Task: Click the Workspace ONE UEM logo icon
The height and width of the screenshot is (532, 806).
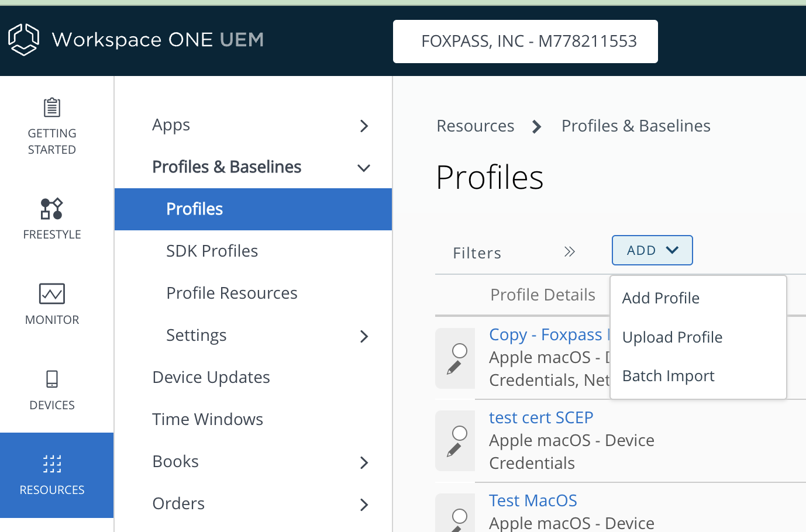Action: 23,40
